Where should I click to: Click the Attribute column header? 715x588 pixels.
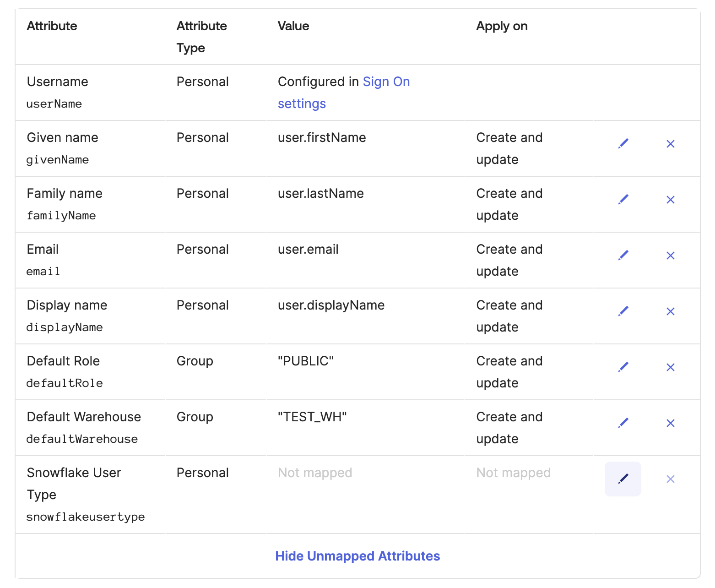52,26
